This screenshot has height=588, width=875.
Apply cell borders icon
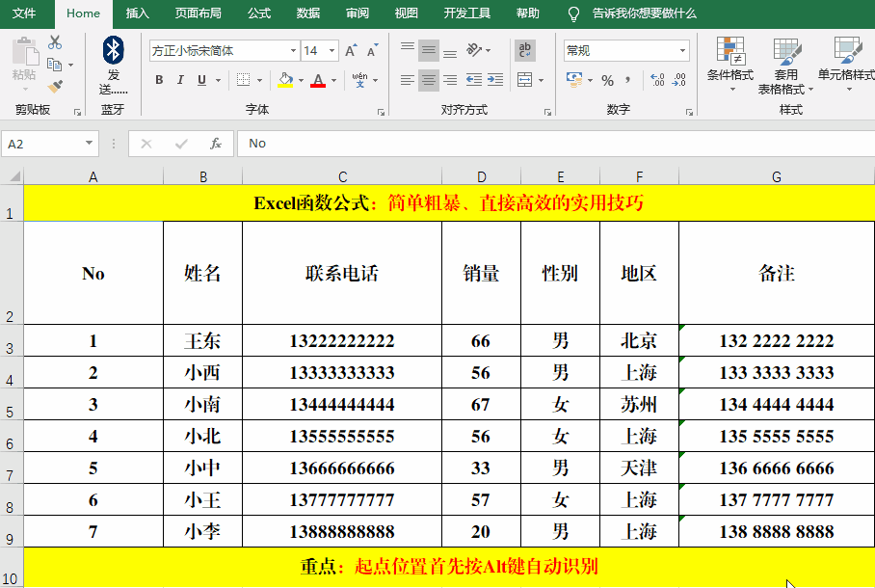coord(243,80)
